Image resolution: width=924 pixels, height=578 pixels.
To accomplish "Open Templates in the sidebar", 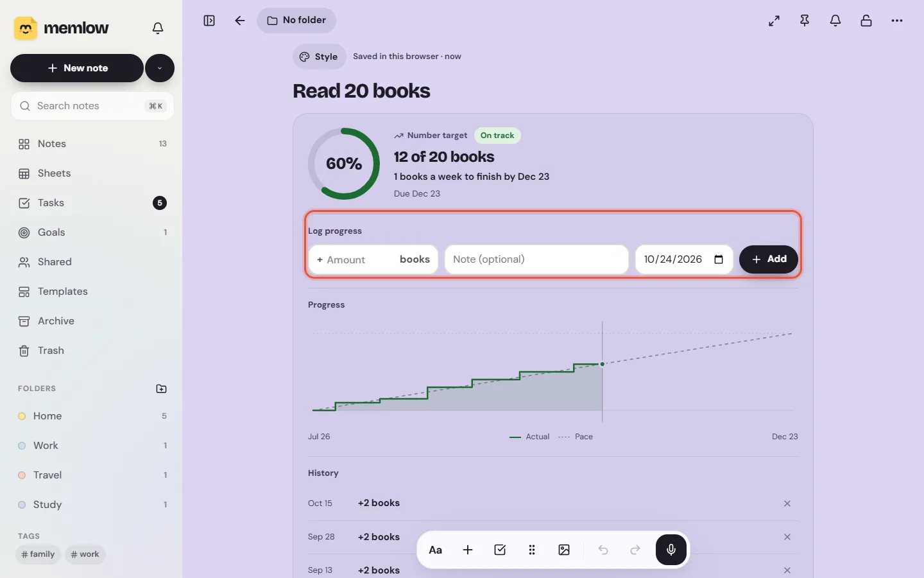I will pos(92,292).
